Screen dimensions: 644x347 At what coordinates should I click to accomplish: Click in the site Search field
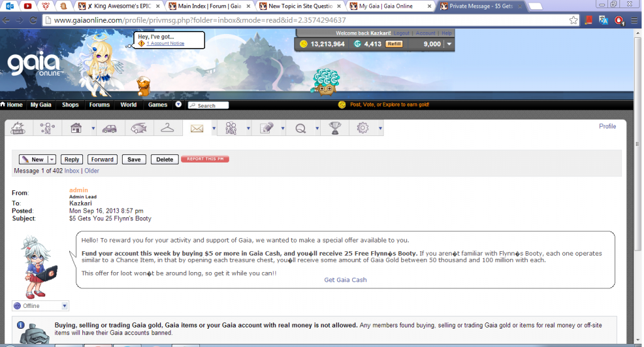point(208,105)
